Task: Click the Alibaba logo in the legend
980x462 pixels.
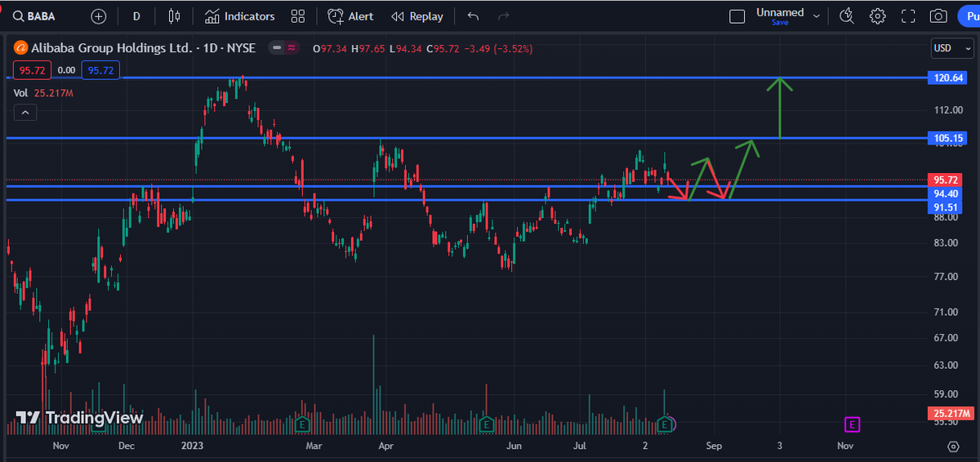Action: 20,48
